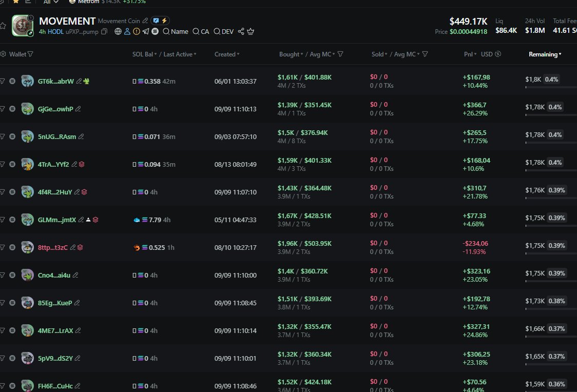Sort by SOL Bal column

[144, 54]
